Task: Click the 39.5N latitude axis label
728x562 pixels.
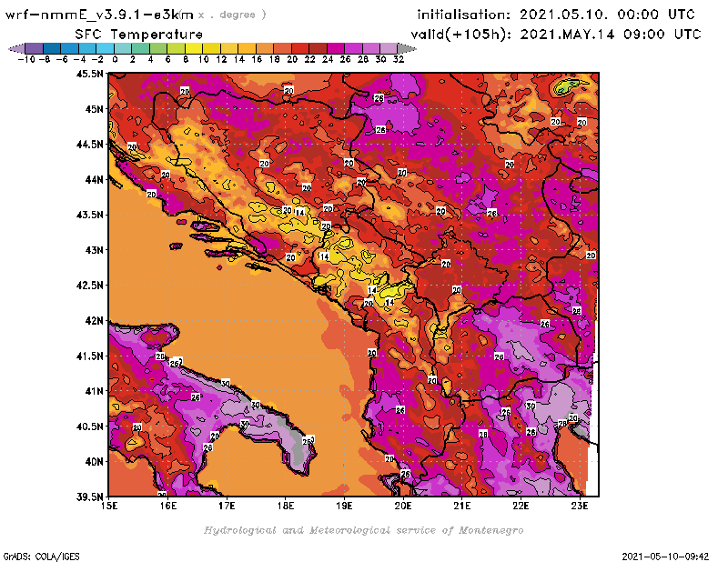Action: tap(90, 497)
